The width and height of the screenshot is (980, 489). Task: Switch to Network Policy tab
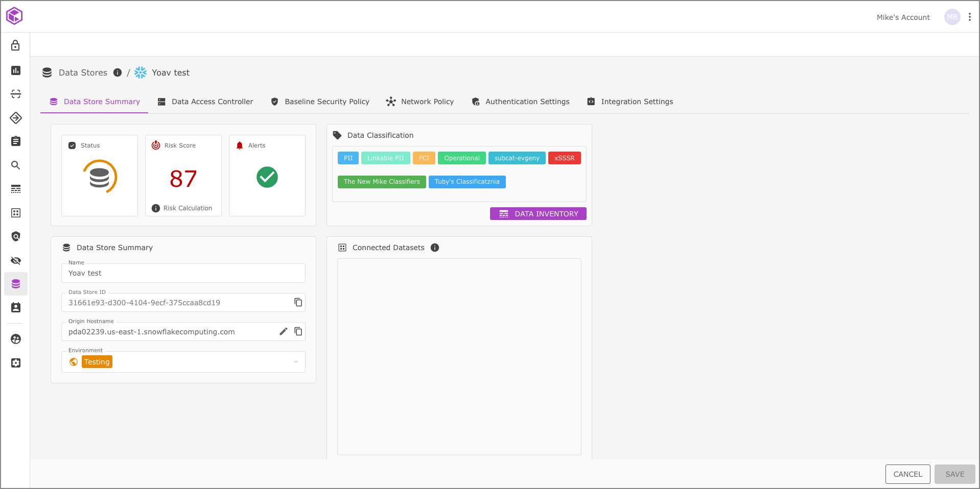[x=420, y=102]
